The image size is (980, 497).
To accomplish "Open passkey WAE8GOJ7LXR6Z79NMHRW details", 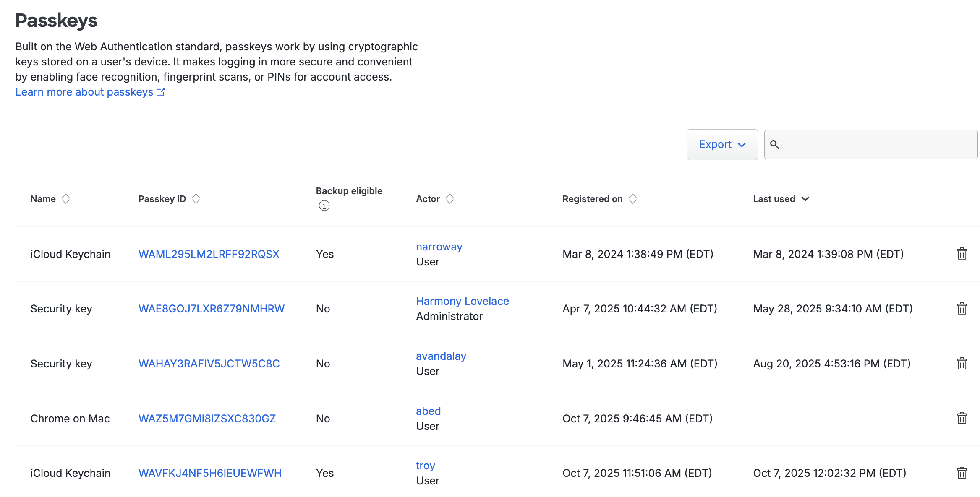I will click(x=211, y=309).
